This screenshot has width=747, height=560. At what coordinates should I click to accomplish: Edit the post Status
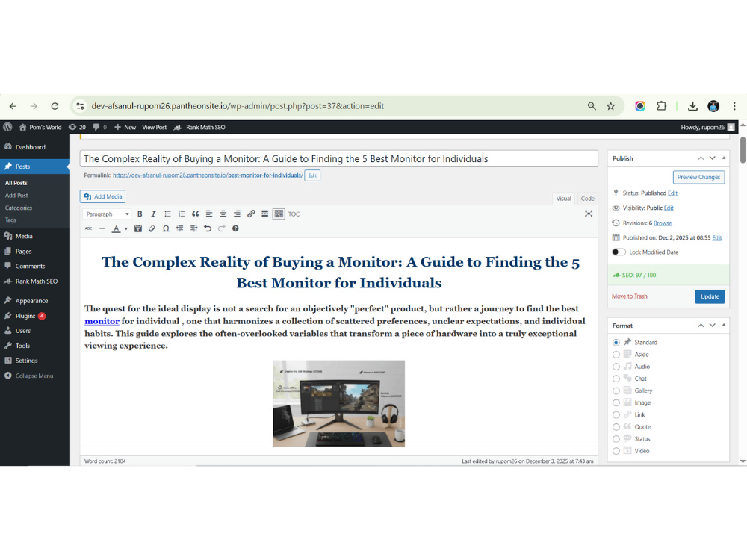coord(672,193)
